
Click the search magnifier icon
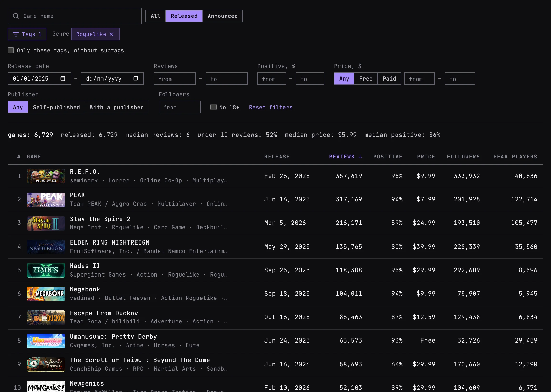click(16, 16)
